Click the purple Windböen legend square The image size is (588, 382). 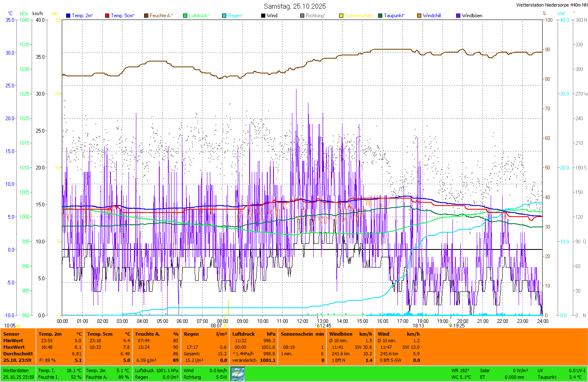click(458, 16)
